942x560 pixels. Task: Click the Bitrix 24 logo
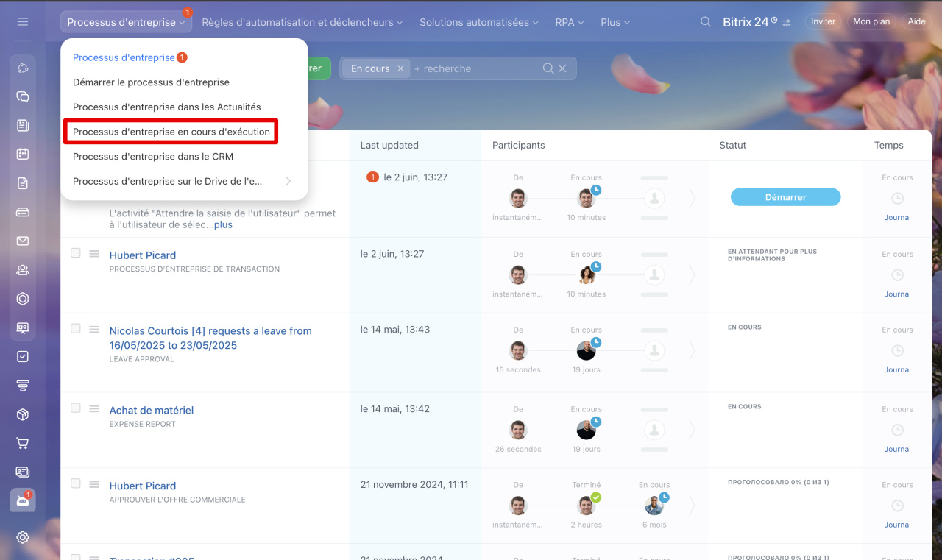[750, 22]
